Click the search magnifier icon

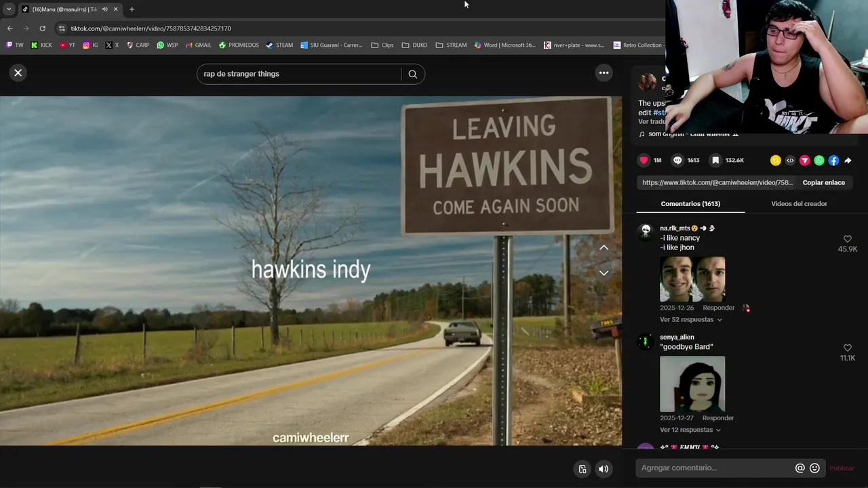click(412, 74)
